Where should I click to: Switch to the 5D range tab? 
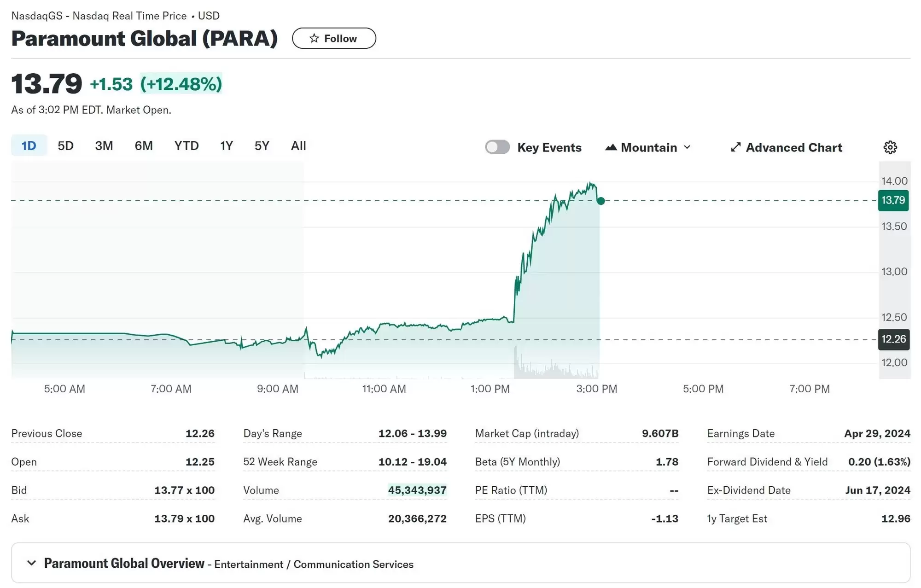[65, 146]
